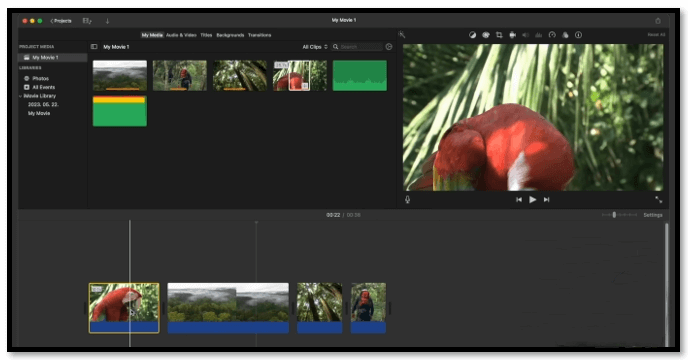Go back to Projects
Screen dimensions: 688x360
point(61,21)
